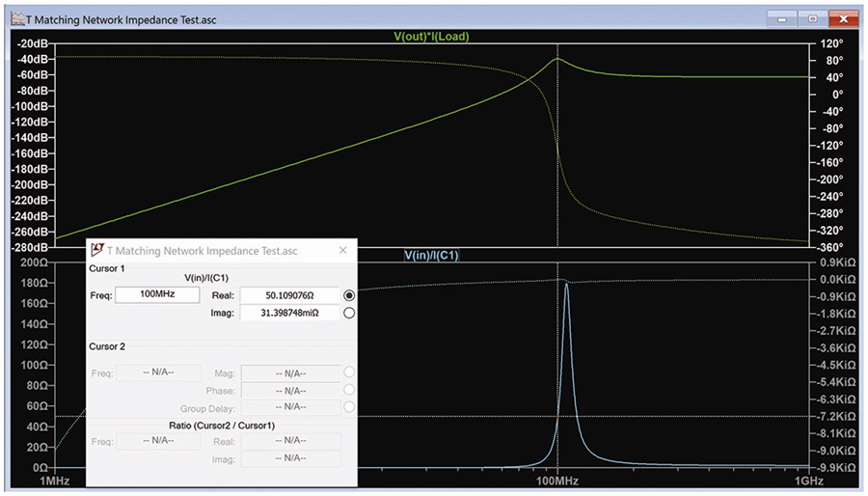Click the 1GHz frequency axis label
868x496 pixels.
[x=809, y=482]
